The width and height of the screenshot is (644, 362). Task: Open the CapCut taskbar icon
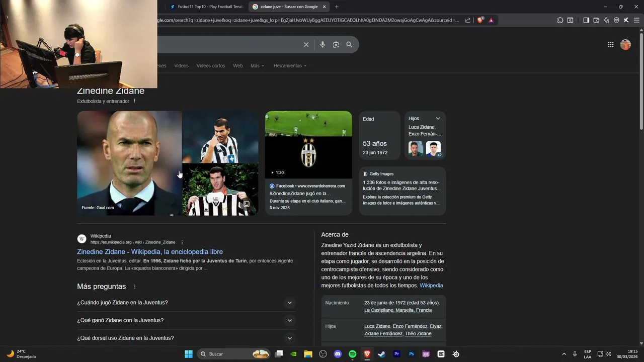pos(441,354)
